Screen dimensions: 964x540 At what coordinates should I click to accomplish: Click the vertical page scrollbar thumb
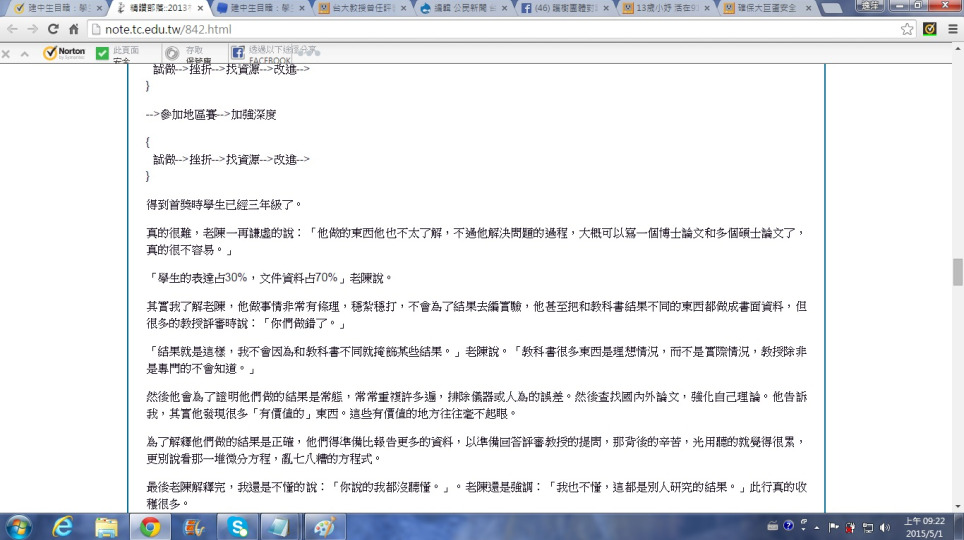(x=957, y=271)
